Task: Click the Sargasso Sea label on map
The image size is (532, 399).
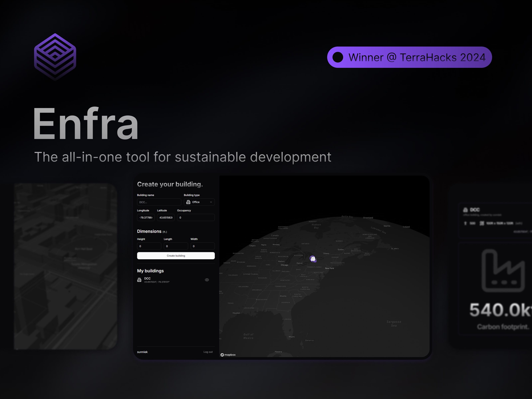Action: coord(394,324)
